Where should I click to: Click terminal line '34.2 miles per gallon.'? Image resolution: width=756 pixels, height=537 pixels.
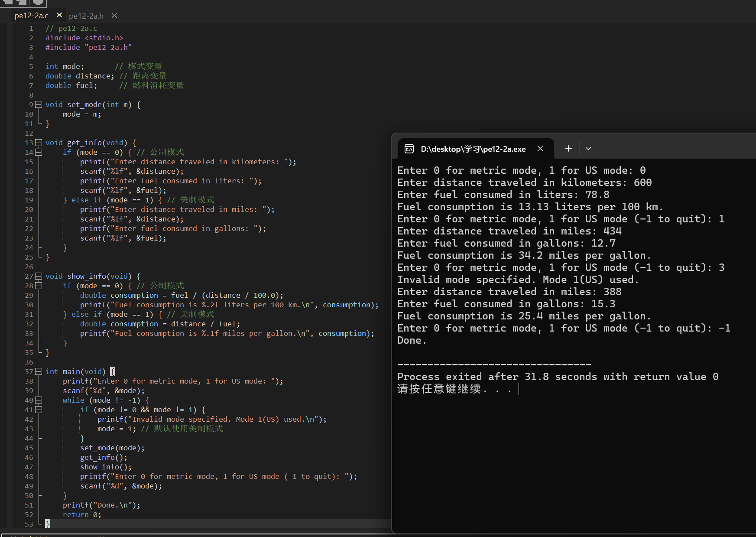(x=524, y=255)
